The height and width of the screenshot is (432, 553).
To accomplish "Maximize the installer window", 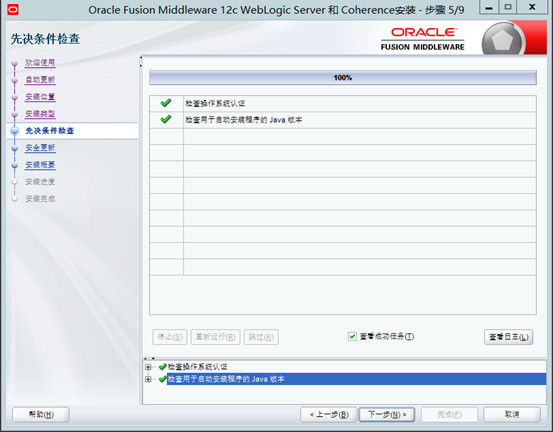I will click(x=508, y=7).
